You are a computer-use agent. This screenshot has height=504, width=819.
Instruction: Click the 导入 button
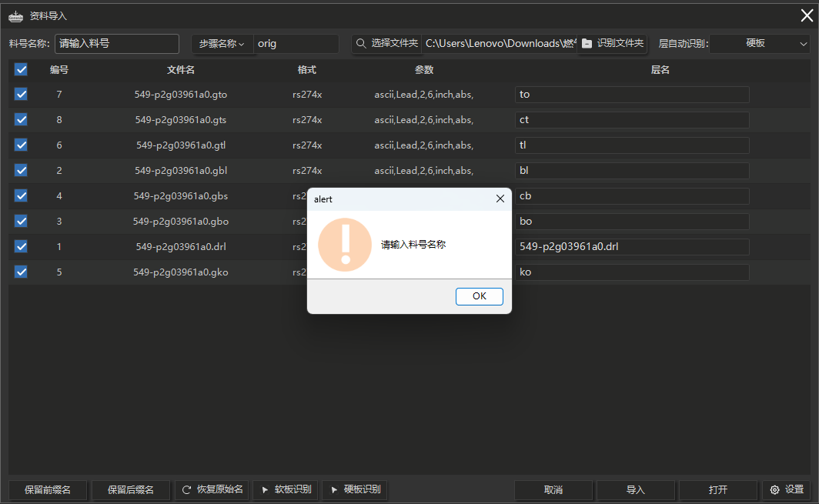(x=635, y=490)
